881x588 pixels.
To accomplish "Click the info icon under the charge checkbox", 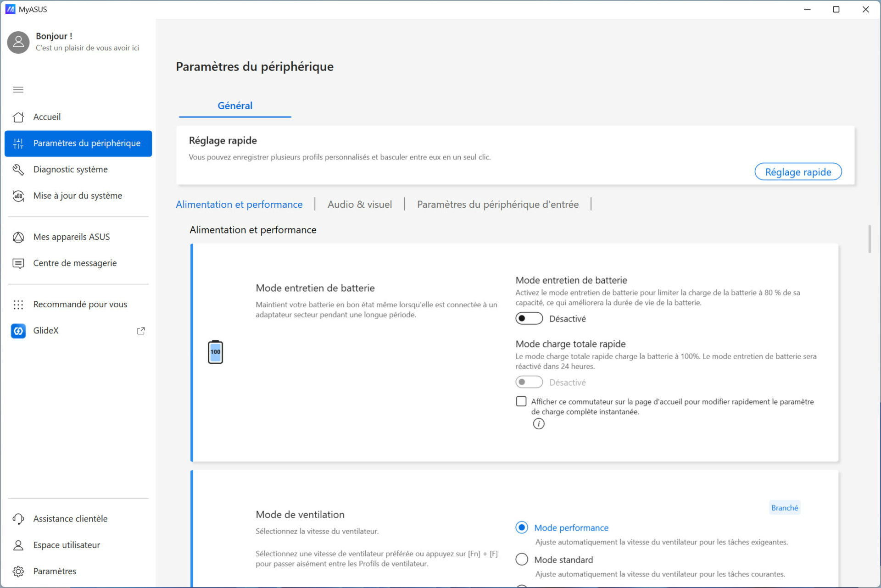I will coord(538,423).
